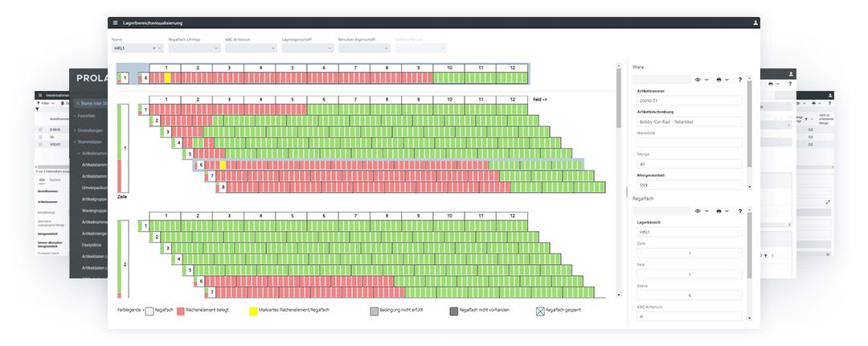
Task: Select the Festplätze sidebar entry
Action: point(93,245)
